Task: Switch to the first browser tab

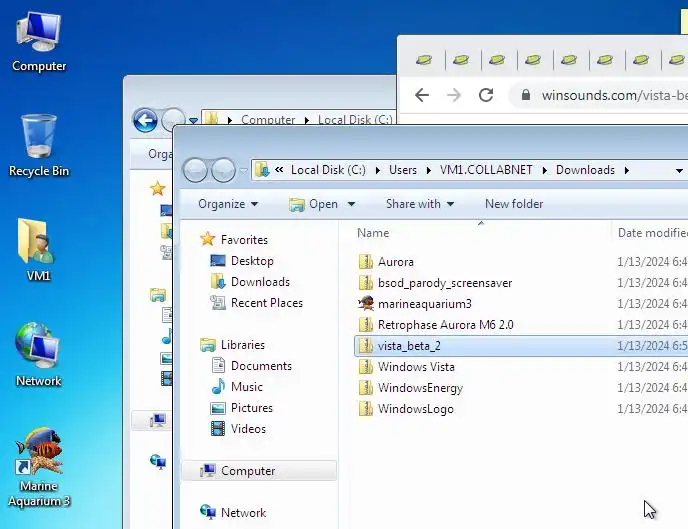Action: (424, 59)
